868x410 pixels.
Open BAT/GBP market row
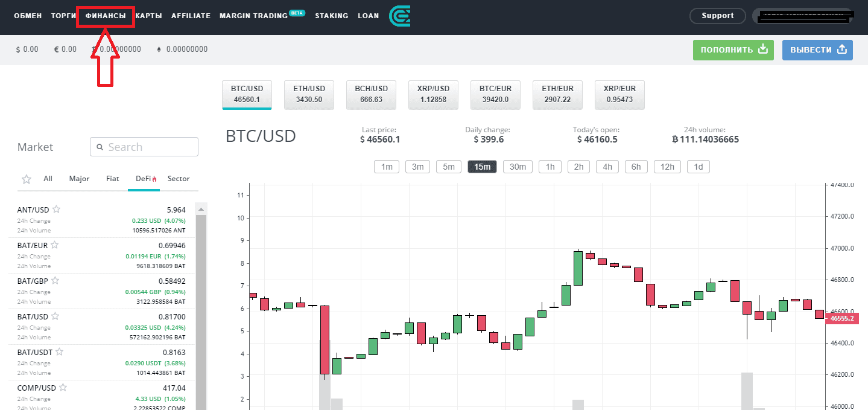(101, 290)
